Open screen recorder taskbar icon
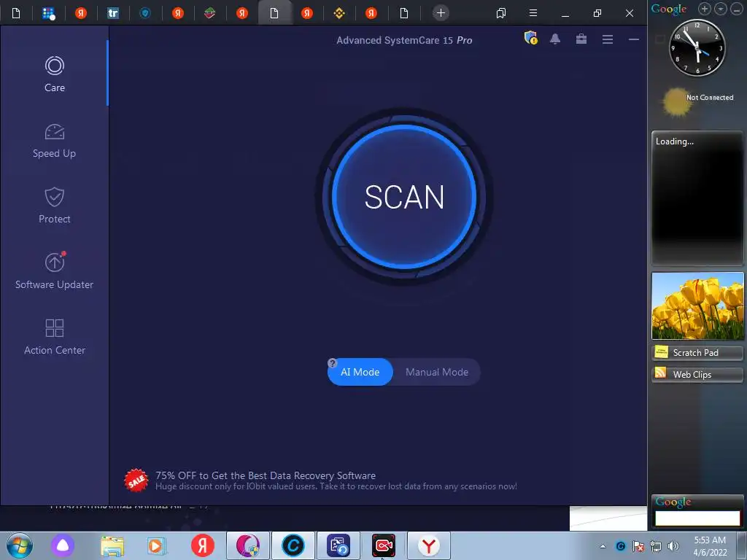This screenshot has width=747, height=560. point(384,545)
